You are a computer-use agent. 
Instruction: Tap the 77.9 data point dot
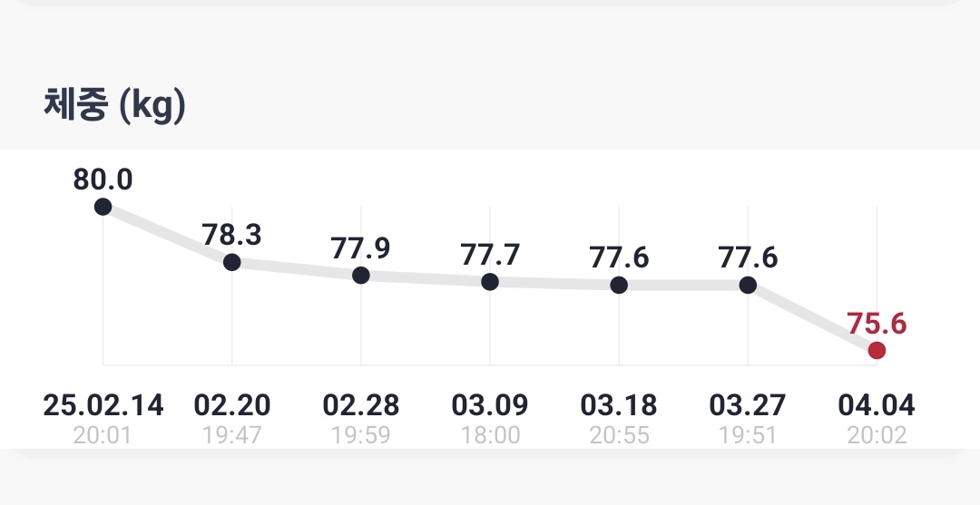pos(361,275)
